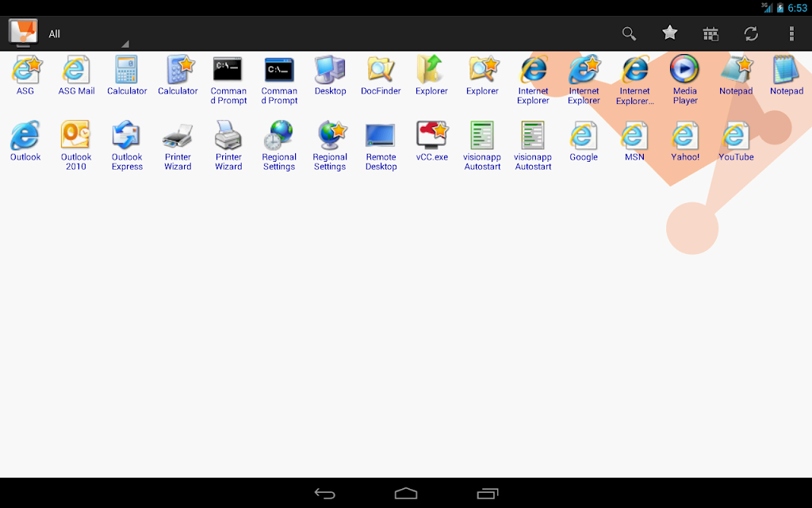
Task: Open the Yahoo! web shortcut
Action: [x=685, y=141]
